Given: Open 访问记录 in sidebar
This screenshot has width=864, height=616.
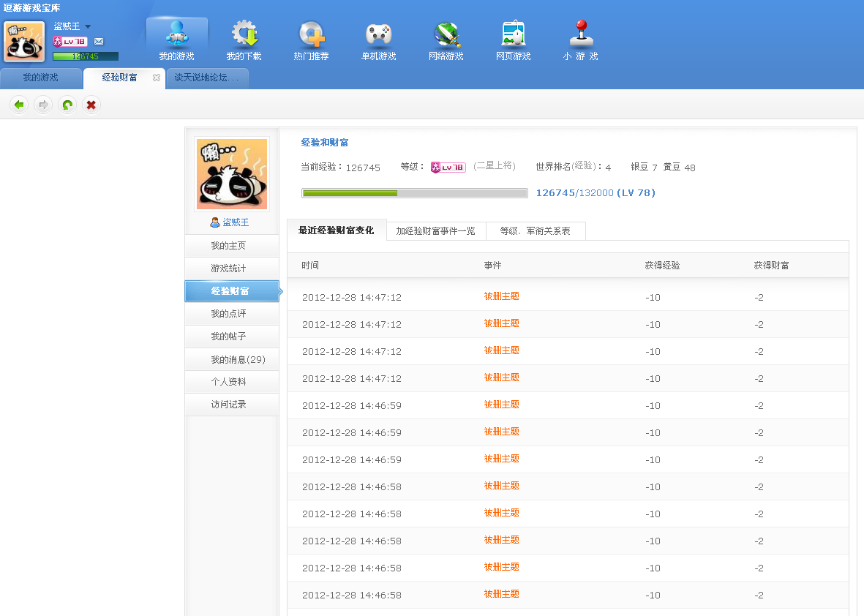Looking at the screenshot, I should pyautogui.click(x=231, y=405).
